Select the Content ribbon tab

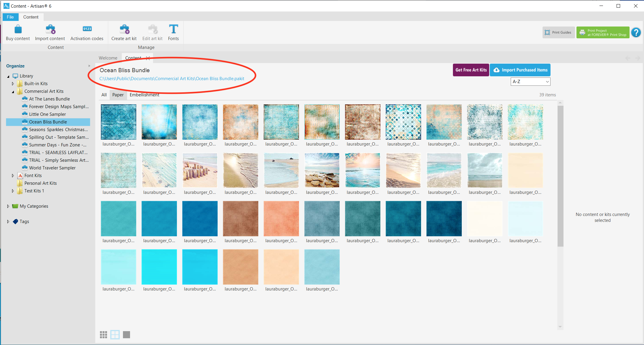31,17
